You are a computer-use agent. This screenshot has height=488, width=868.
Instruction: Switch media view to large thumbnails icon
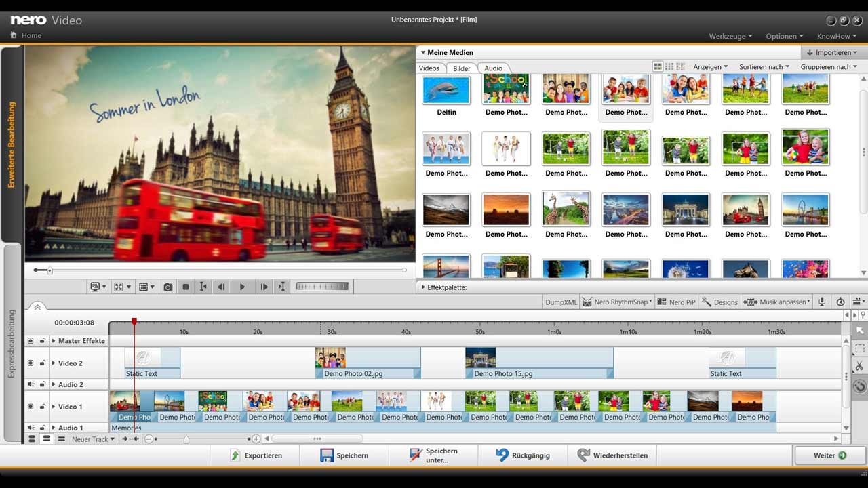point(657,66)
